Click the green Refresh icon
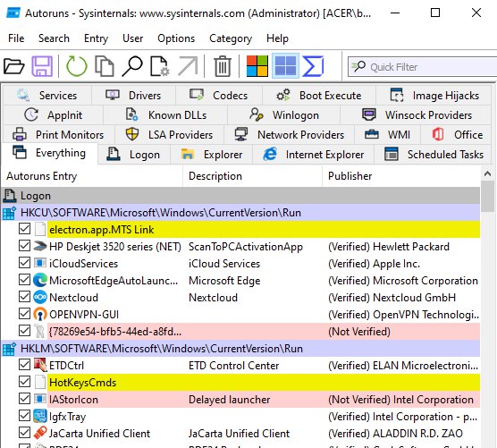497x448 pixels. click(x=76, y=66)
